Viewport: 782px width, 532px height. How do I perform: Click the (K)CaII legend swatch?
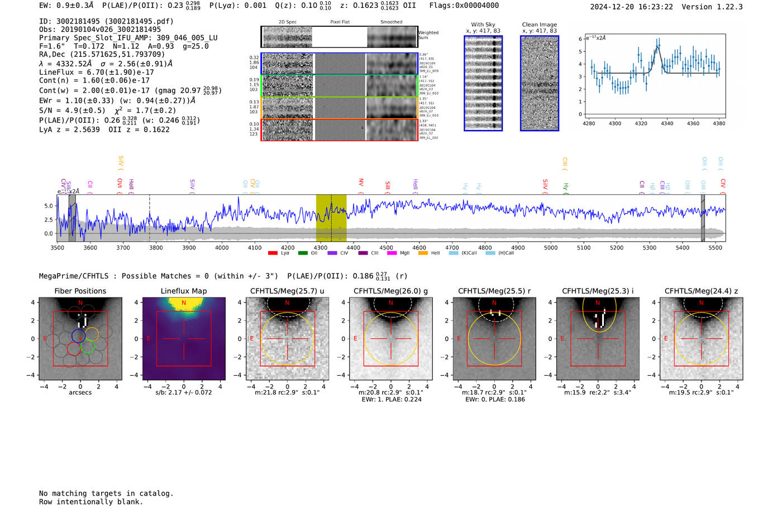pyautogui.click(x=454, y=253)
